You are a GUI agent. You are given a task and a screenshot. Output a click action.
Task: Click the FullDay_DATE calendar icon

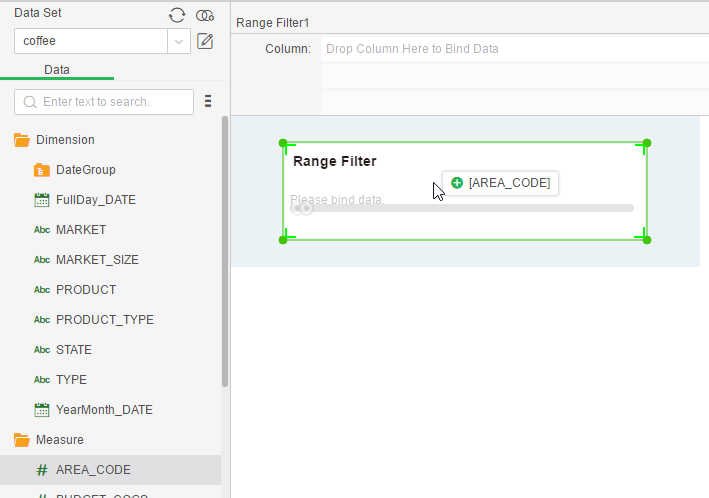click(x=42, y=200)
